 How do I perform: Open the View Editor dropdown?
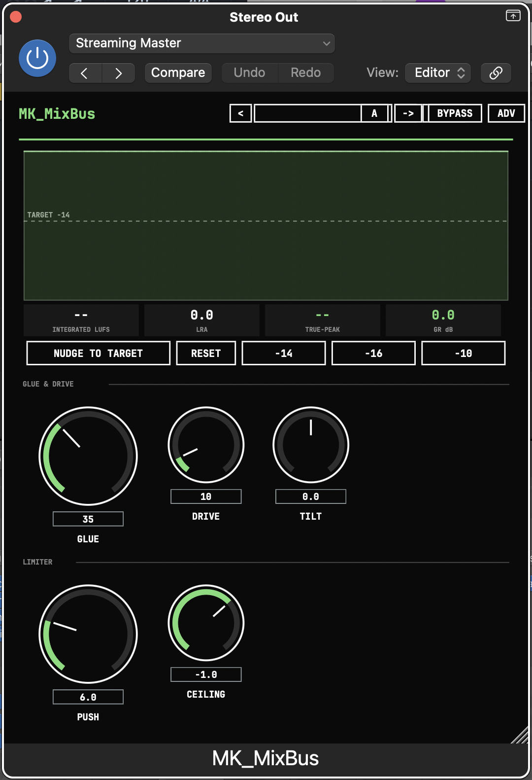pos(438,73)
